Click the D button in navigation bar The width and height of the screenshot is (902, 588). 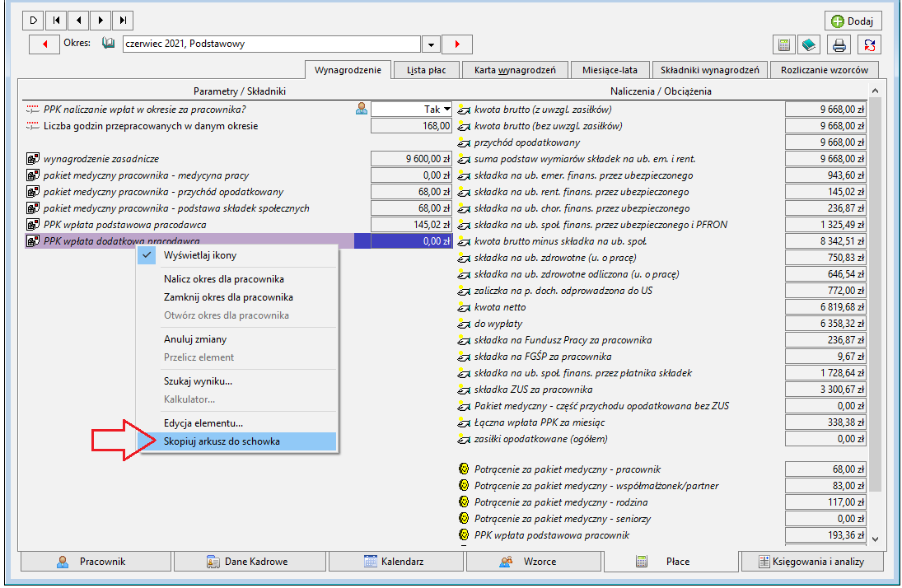pos(34,20)
